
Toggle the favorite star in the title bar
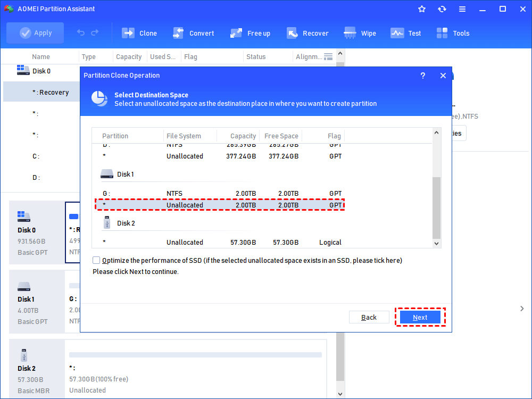(421, 9)
